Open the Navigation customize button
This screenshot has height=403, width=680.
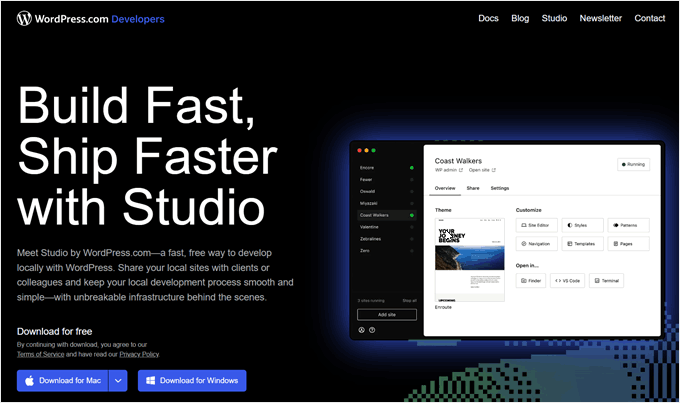(x=537, y=244)
